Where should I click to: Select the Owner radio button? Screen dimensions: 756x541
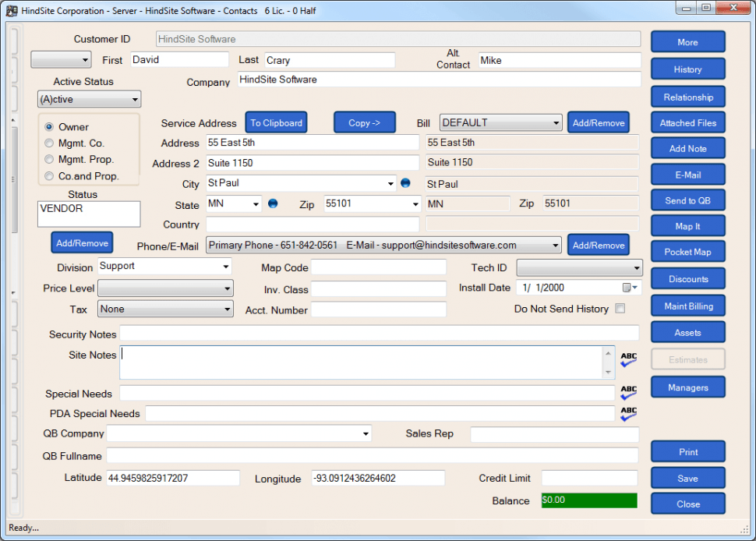pyautogui.click(x=49, y=127)
